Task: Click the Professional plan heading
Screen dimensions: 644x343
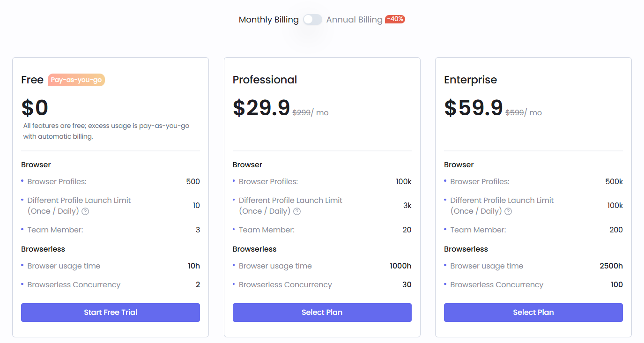Action: pyautogui.click(x=265, y=80)
